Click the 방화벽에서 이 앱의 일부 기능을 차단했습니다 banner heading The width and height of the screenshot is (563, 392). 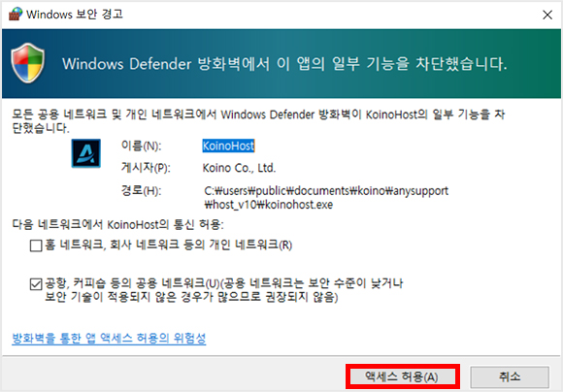pyautogui.click(x=284, y=64)
